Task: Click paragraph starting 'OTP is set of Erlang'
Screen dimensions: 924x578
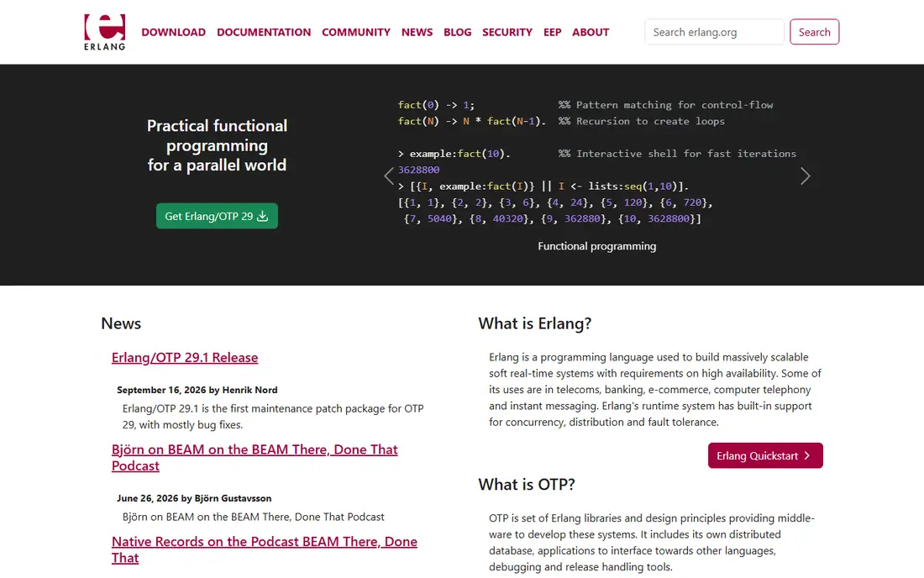Action: 652,543
